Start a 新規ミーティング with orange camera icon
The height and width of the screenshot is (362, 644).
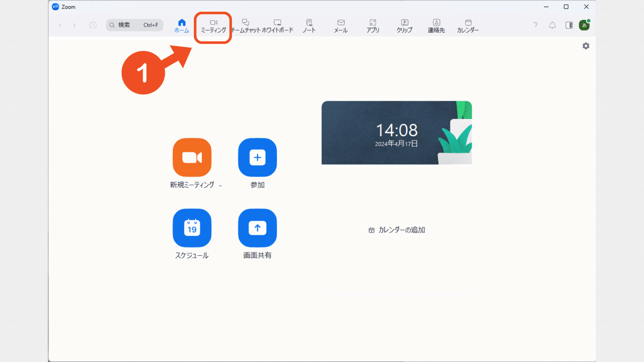click(192, 157)
